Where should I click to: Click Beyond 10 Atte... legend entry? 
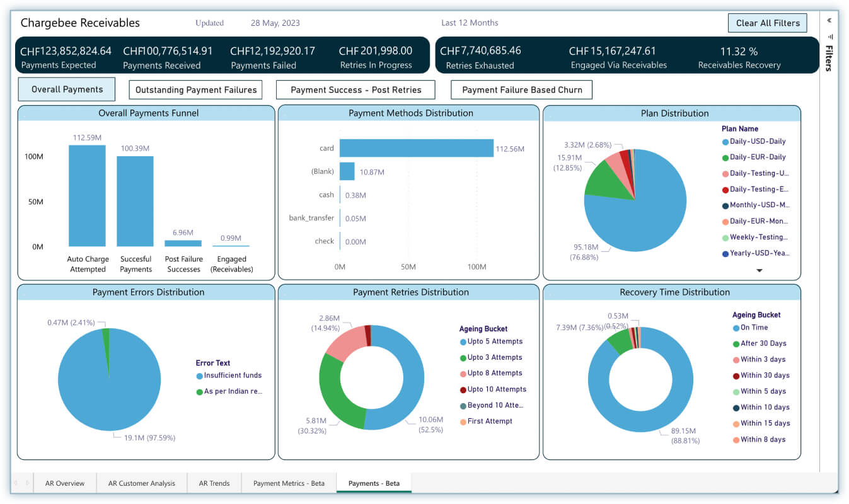click(492, 406)
